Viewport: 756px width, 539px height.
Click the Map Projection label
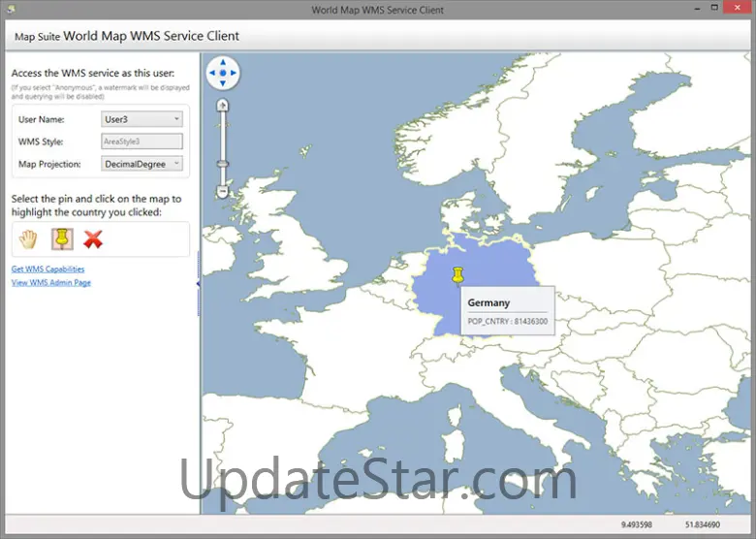[x=49, y=164]
